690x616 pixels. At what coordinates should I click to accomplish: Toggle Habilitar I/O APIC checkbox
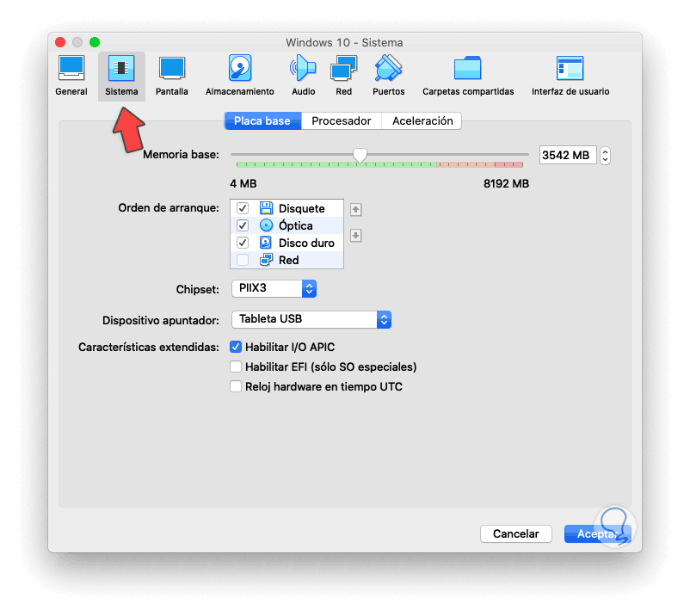coord(236,347)
